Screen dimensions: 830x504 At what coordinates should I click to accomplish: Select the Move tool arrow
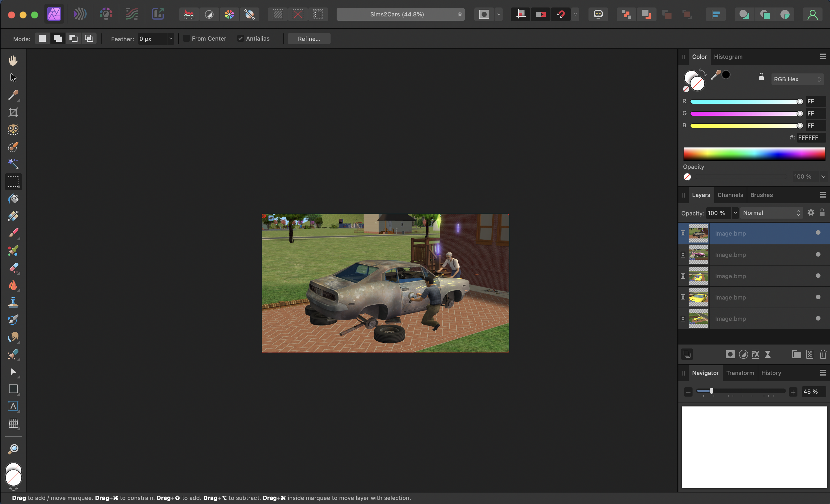click(x=13, y=78)
